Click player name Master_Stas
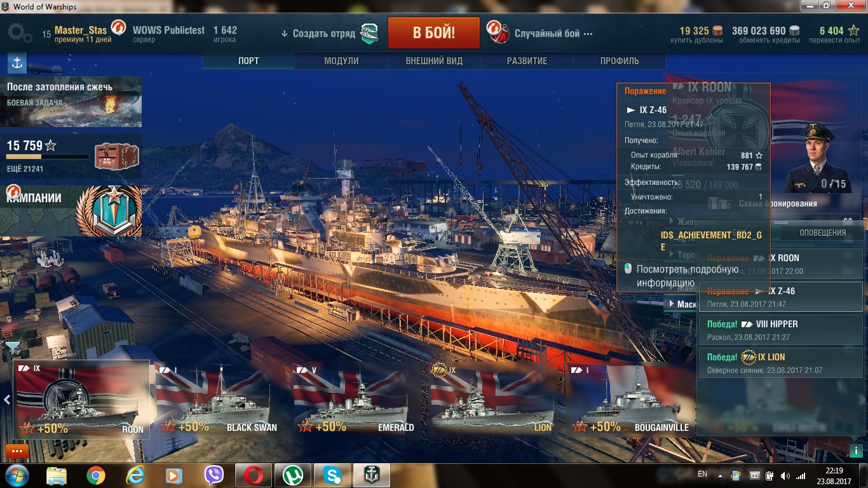Screen dimensions: 868x488 tap(81, 30)
